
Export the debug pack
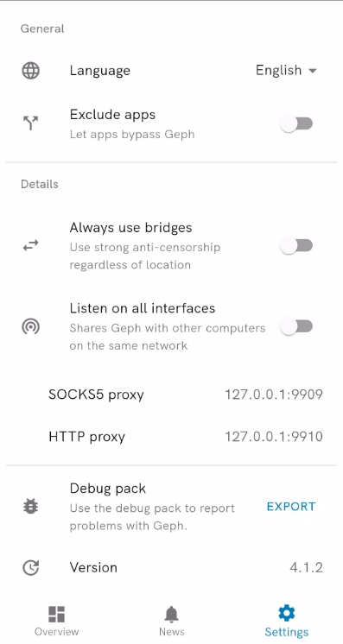click(x=291, y=507)
